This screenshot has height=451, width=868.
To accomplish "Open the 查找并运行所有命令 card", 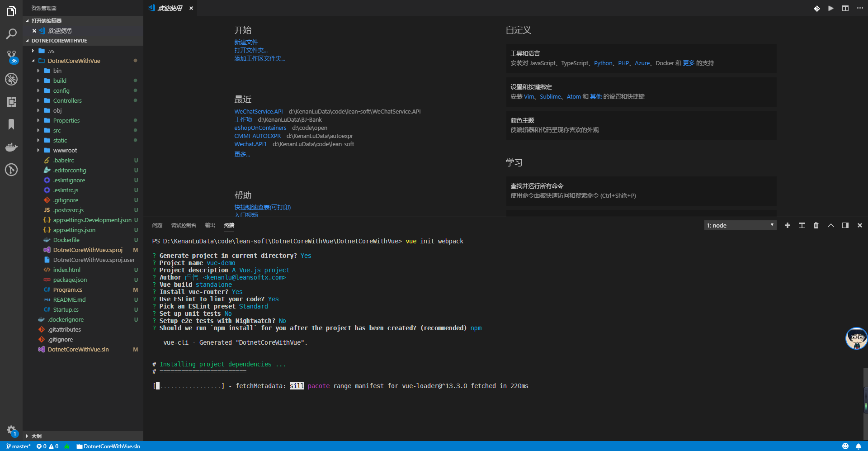I will pos(641,191).
